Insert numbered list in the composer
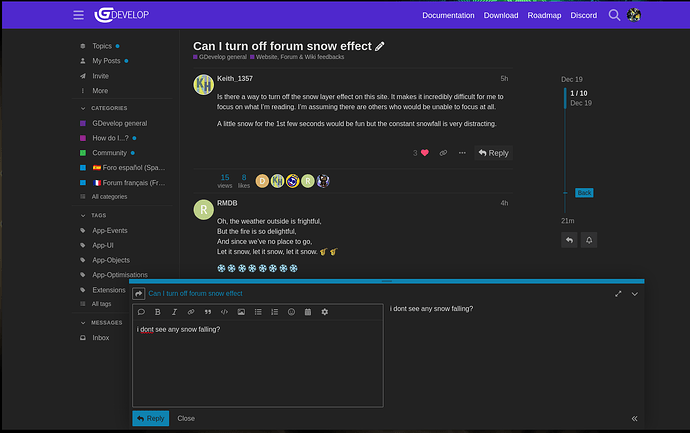The image size is (690, 433). 275,312
